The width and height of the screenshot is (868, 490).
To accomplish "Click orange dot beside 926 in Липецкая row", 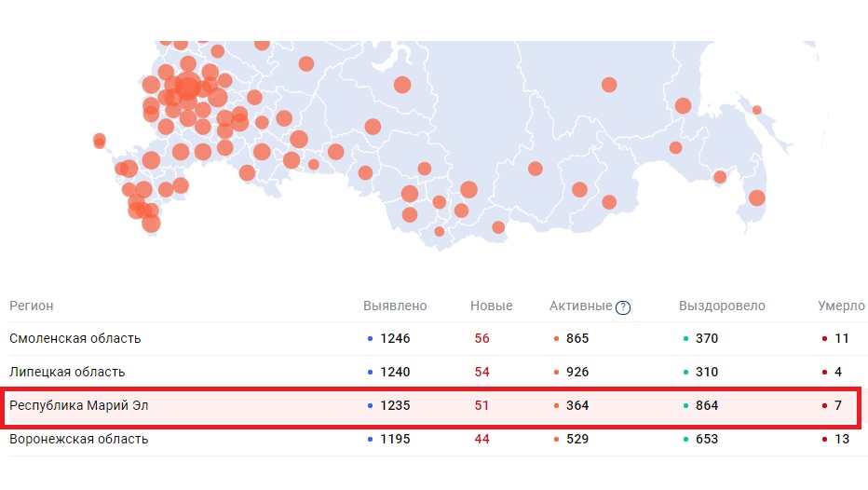I will (556, 373).
